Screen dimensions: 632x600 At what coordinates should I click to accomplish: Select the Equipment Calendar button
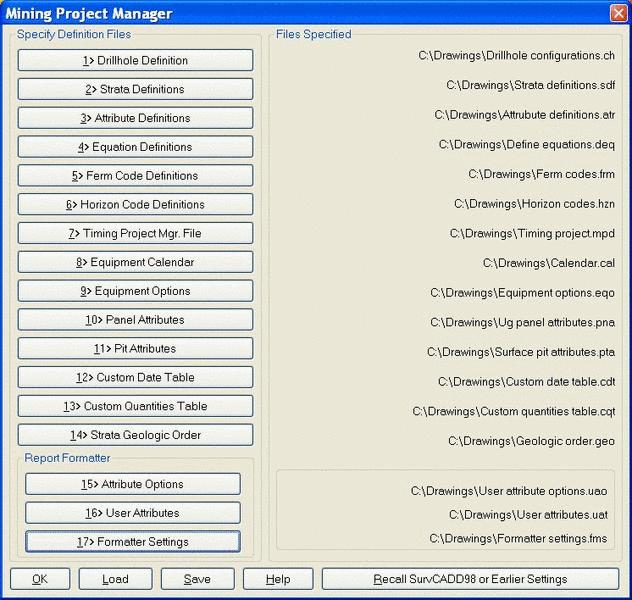[135, 262]
